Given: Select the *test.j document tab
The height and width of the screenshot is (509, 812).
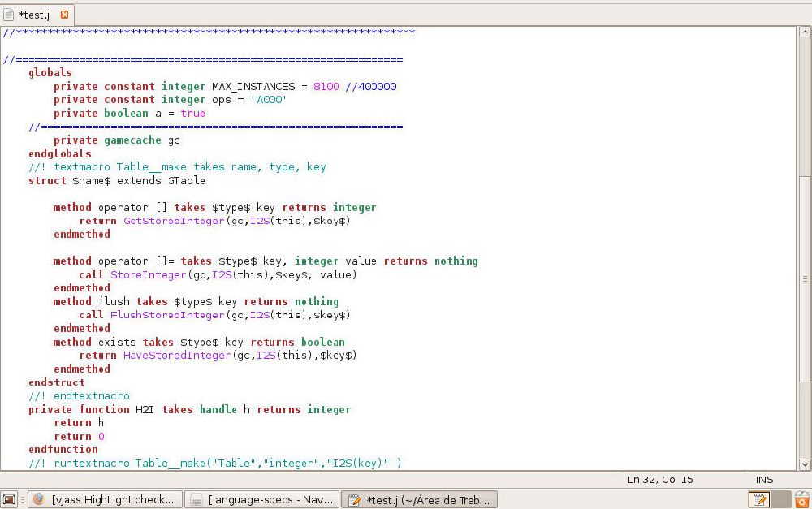Looking at the screenshot, I should (37, 15).
